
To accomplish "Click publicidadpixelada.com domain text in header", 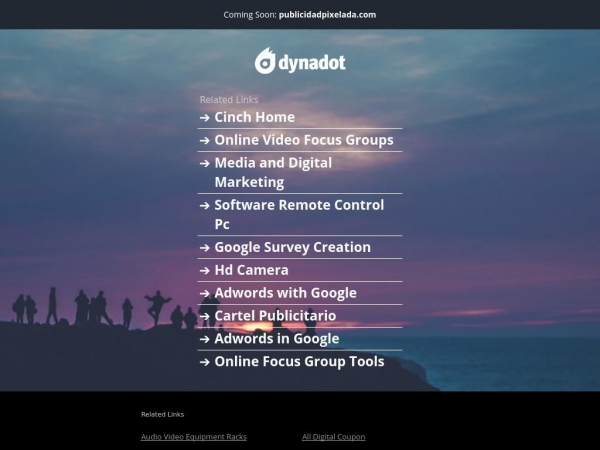I will click(x=327, y=15).
